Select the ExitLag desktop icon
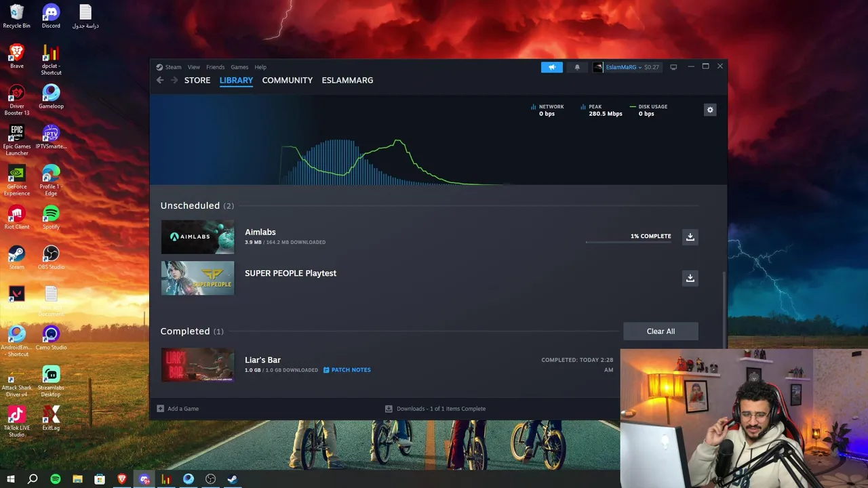868x488 pixels. tap(51, 419)
